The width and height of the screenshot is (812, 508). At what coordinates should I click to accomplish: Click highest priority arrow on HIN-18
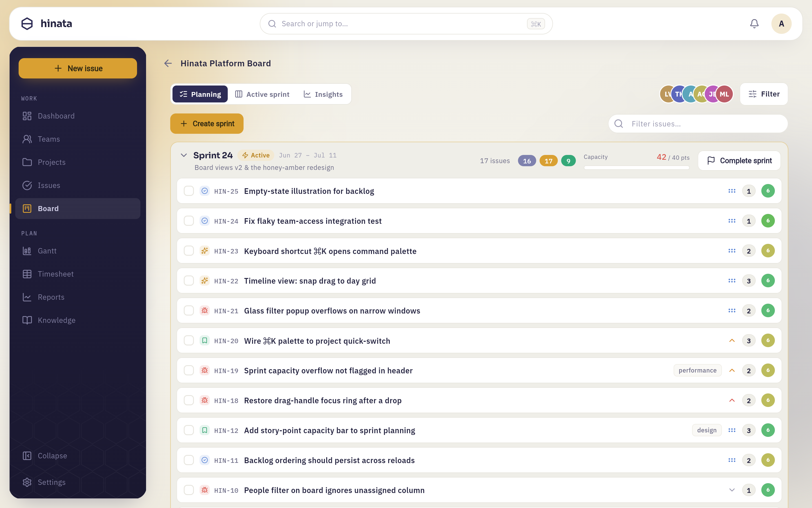[x=732, y=400]
